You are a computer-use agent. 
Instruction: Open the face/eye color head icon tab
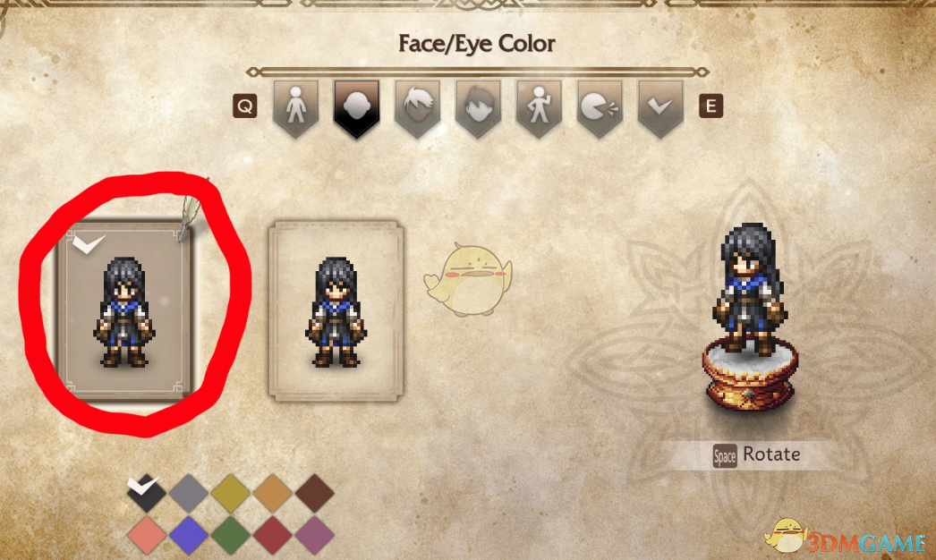pyautogui.click(x=356, y=108)
